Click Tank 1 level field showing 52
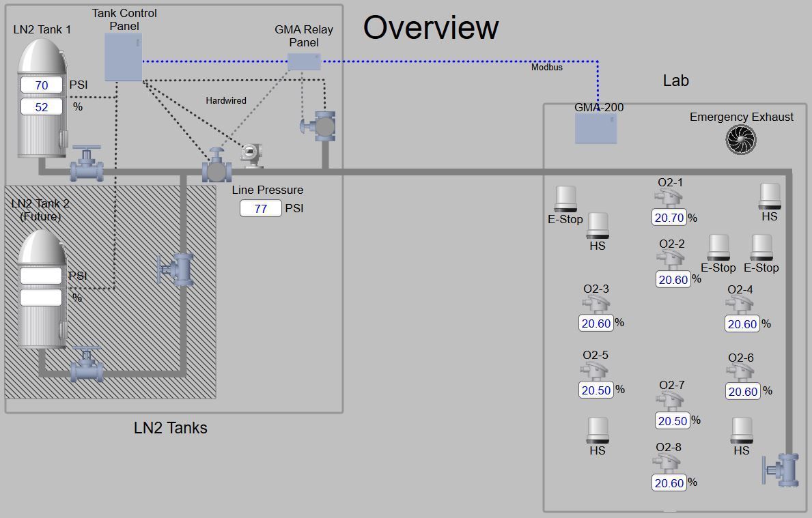Screen dimensions: 812x518 [42, 106]
